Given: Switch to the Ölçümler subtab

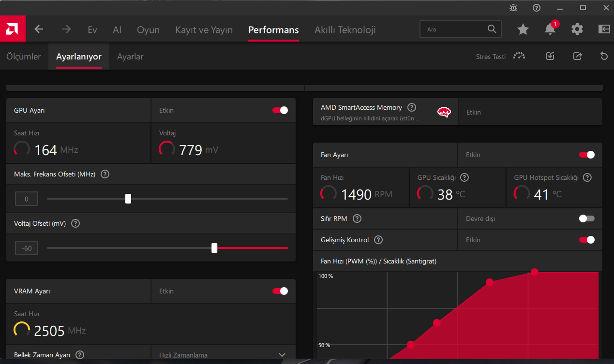Looking at the screenshot, I should pyautogui.click(x=24, y=57).
